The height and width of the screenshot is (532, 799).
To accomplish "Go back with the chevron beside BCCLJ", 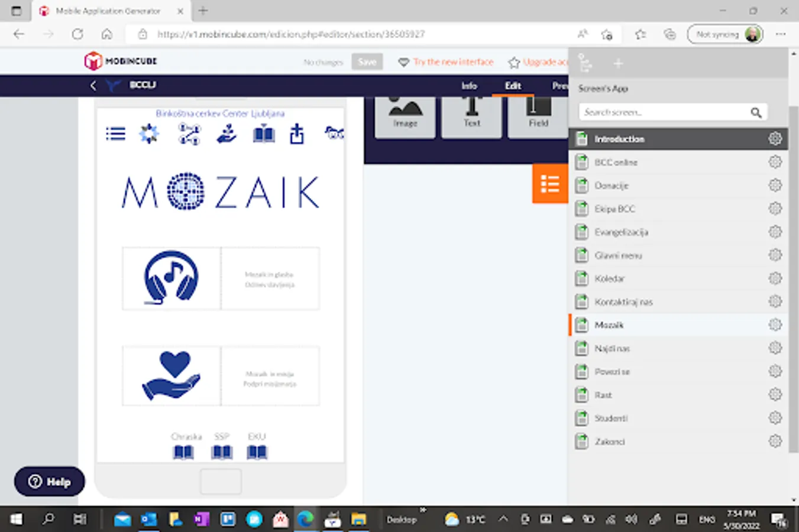I will pos(93,85).
